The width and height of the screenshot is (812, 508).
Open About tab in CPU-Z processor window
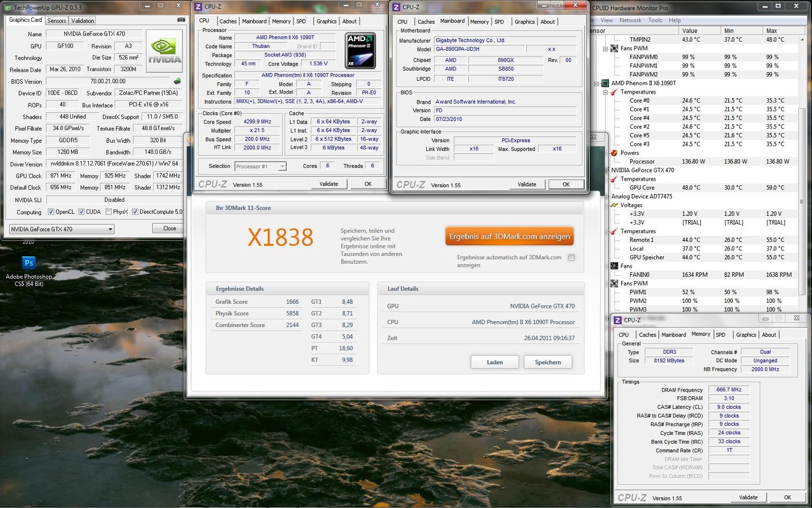click(349, 21)
